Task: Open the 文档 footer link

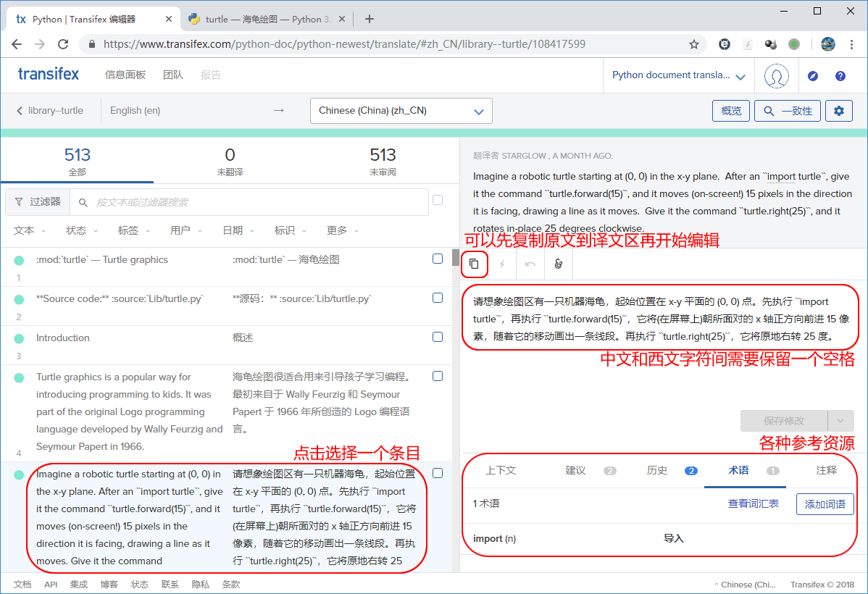Action: point(22,585)
